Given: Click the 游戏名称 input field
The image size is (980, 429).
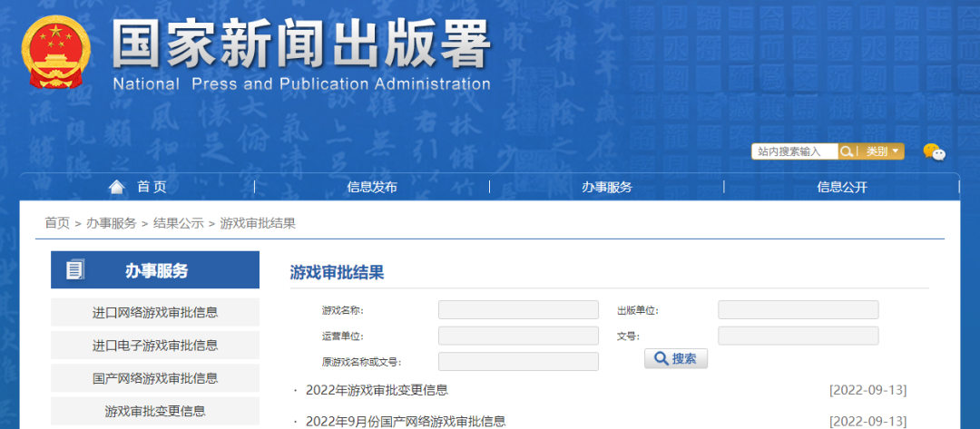Looking at the screenshot, I should click(x=518, y=310).
